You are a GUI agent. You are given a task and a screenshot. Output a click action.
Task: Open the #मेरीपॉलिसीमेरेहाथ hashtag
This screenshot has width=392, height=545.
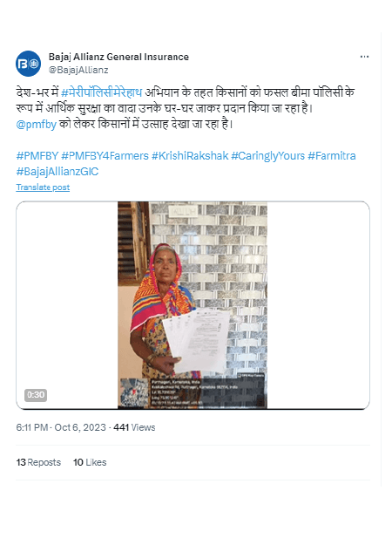pos(101,92)
